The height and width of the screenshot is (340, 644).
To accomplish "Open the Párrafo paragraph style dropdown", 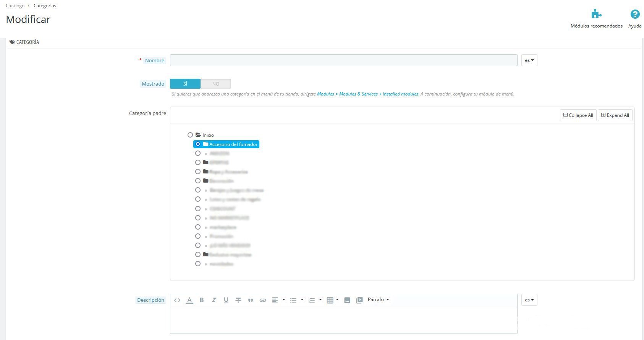I will [379, 300].
